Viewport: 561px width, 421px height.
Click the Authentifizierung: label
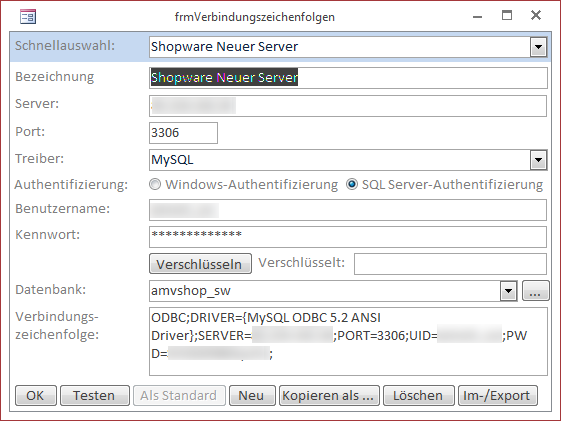tap(71, 185)
